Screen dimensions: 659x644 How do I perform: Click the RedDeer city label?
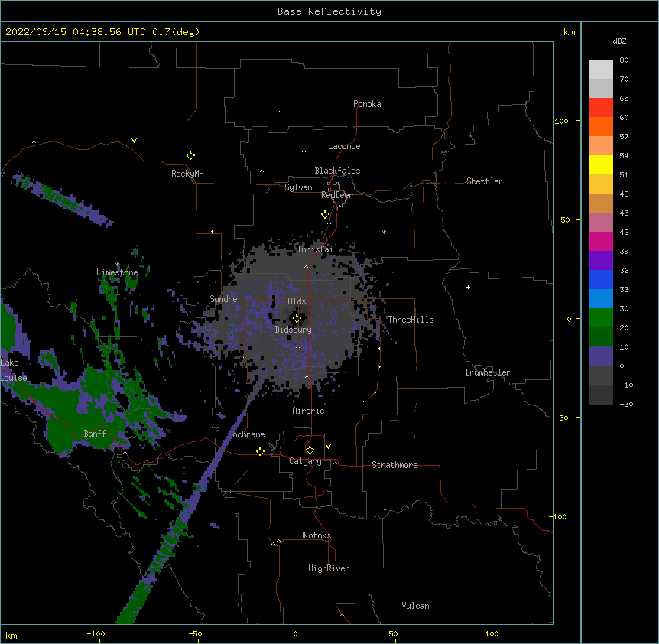click(336, 195)
